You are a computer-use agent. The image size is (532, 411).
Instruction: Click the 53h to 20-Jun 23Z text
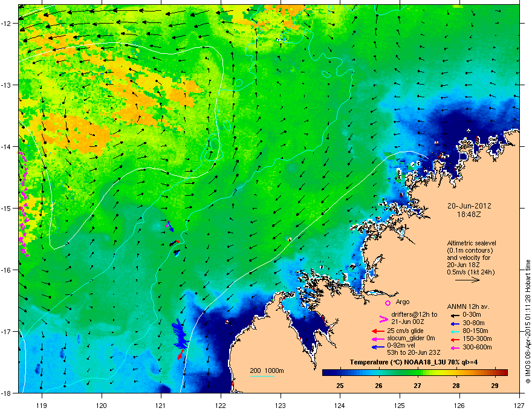pos(414,352)
